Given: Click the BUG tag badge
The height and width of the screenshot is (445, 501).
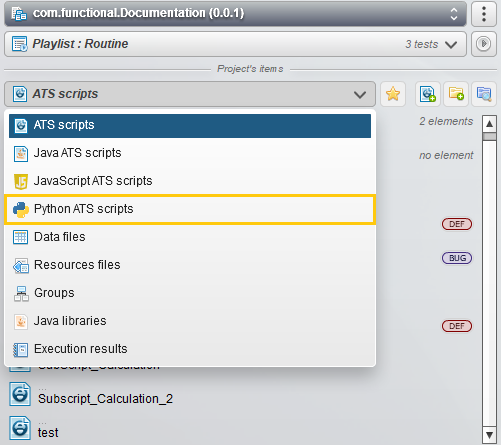Looking at the screenshot, I should 457,258.
